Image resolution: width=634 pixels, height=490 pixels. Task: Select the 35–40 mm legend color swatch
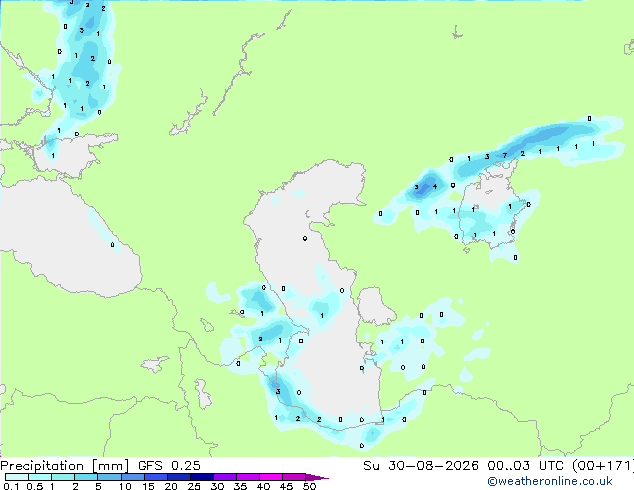click(247, 477)
